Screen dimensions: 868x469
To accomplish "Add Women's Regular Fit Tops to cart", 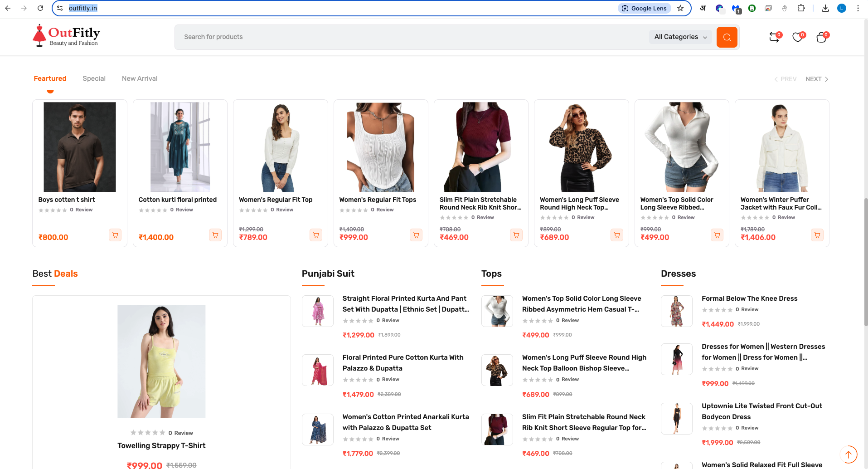I will tap(416, 235).
